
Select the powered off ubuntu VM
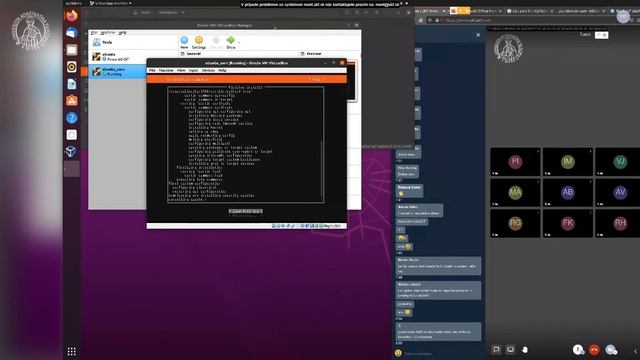coord(118,57)
